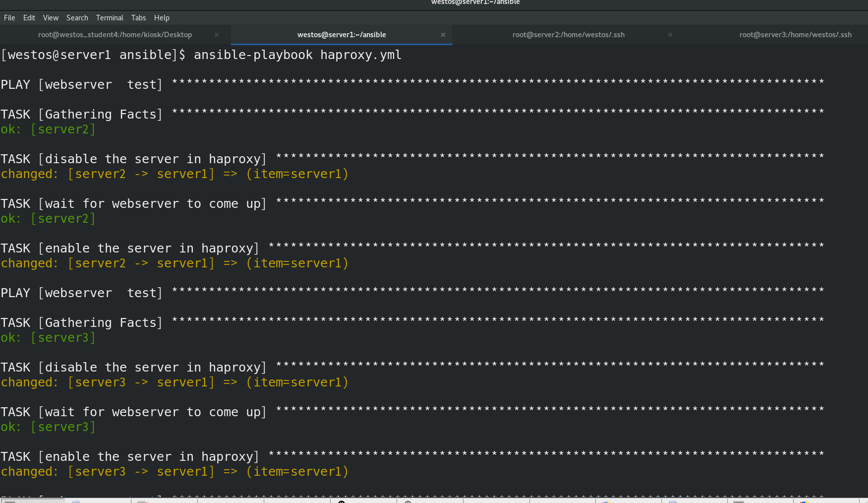Open the Help menu
868x503 pixels.
pyautogui.click(x=162, y=18)
